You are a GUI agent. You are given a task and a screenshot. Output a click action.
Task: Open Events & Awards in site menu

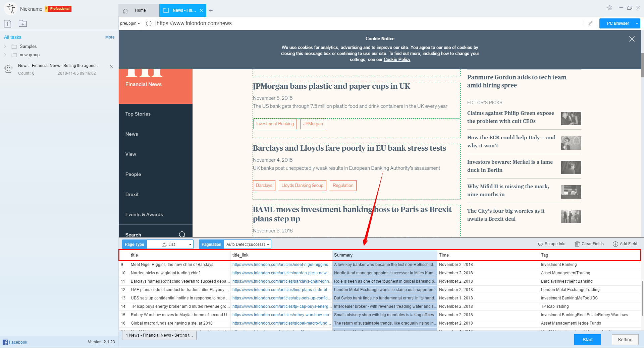(x=144, y=214)
